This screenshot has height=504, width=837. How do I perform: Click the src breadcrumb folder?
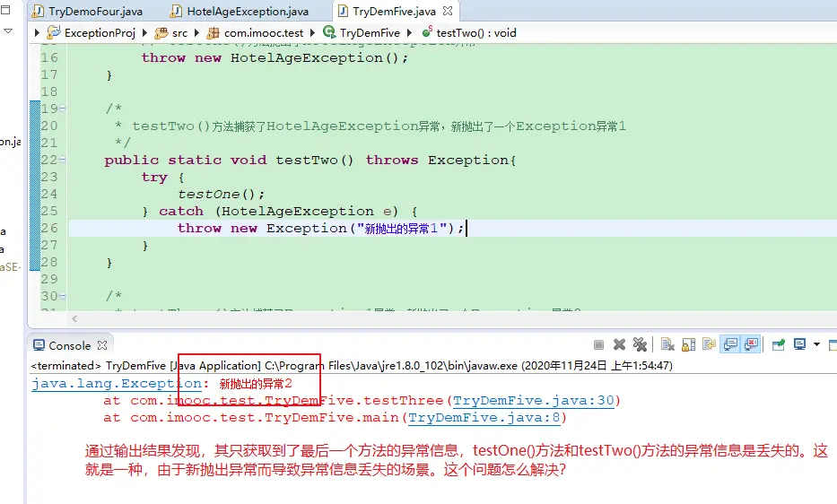(179, 33)
